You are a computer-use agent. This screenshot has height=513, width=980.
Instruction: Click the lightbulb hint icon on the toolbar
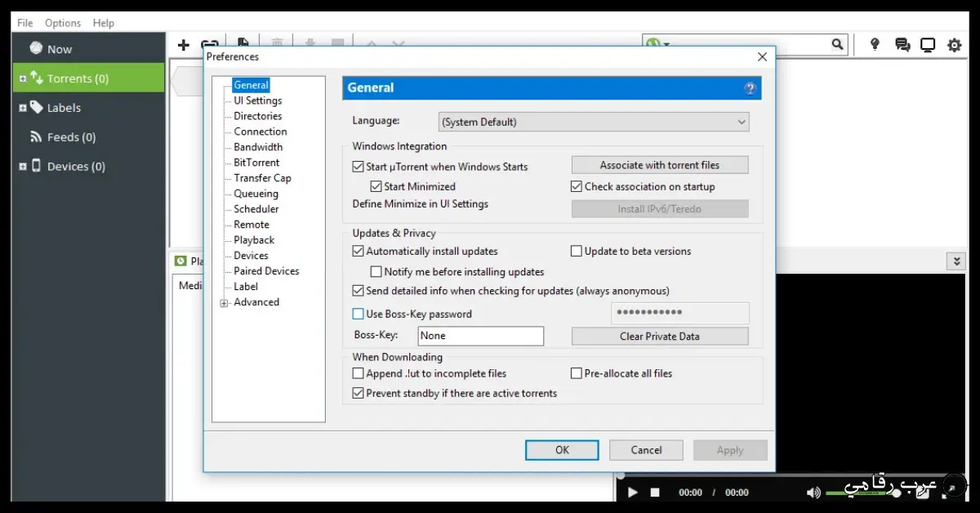point(874,44)
